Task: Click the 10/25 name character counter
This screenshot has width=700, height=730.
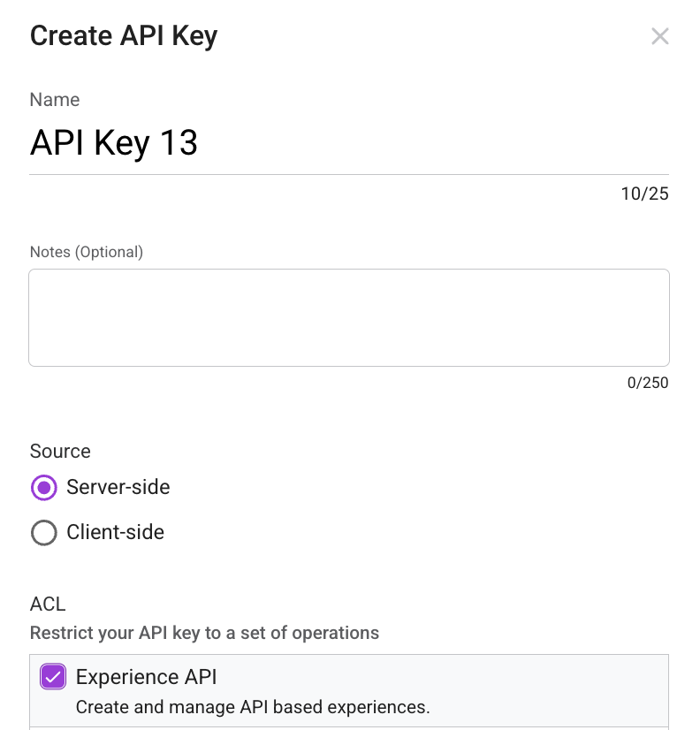Action: click(x=644, y=194)
